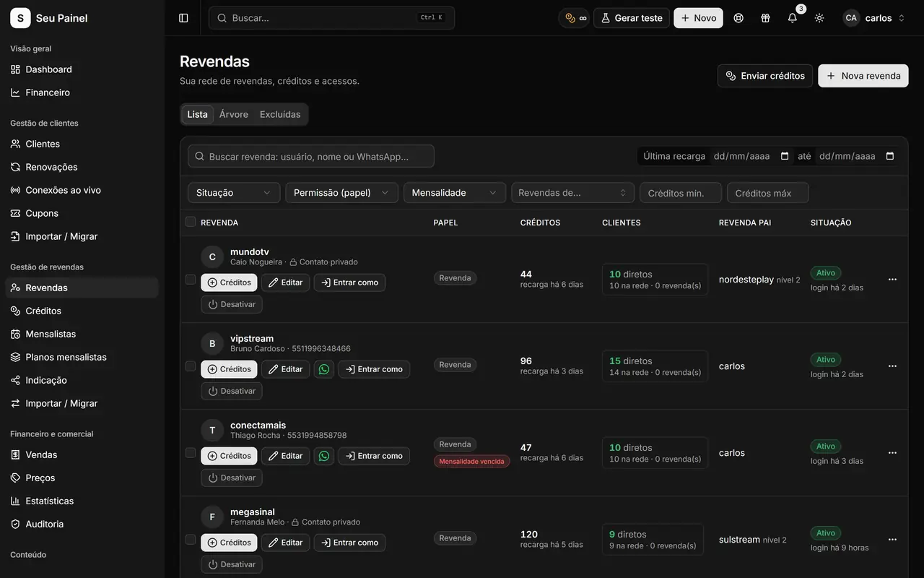Tick the vipstream row checkbox
924x578 pixels.
[191, 366]
